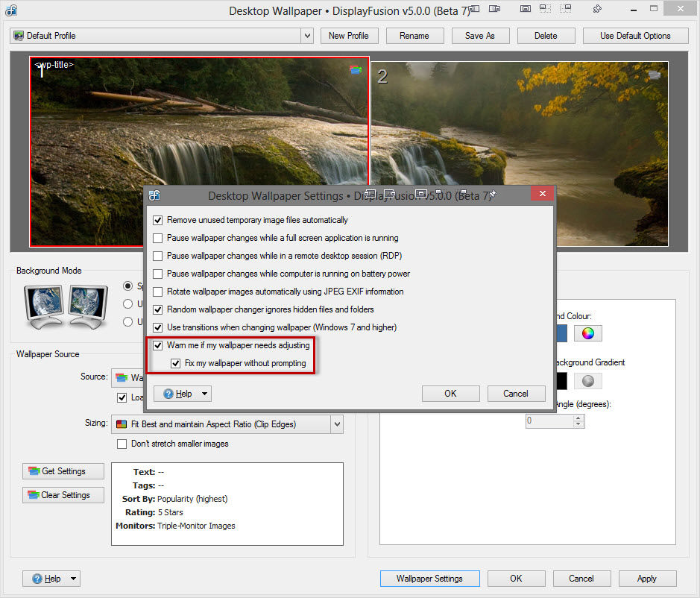This screenshot has width=700, height=598.
Task: Click the Wallpaper Settings button
Action: tap(429, 579)
